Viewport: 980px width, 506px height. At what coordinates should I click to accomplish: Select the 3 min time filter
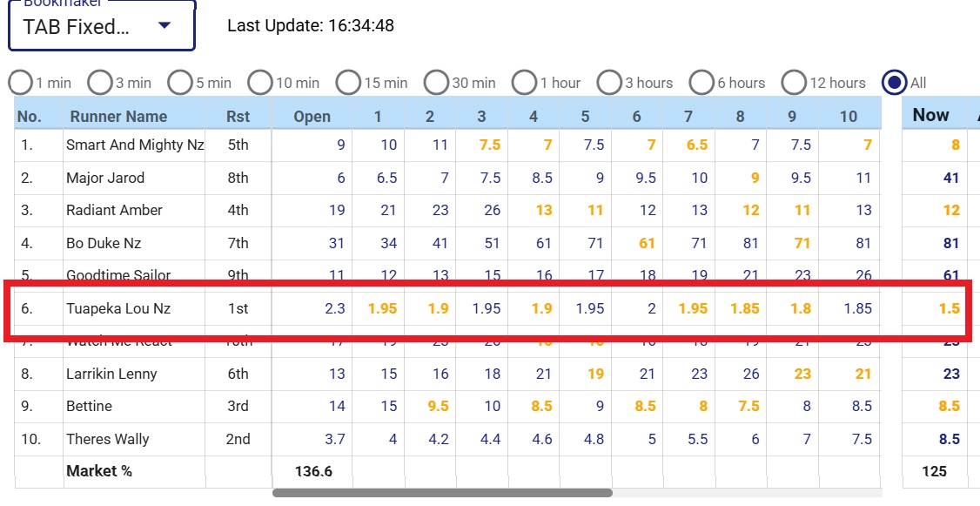[100, 83]
